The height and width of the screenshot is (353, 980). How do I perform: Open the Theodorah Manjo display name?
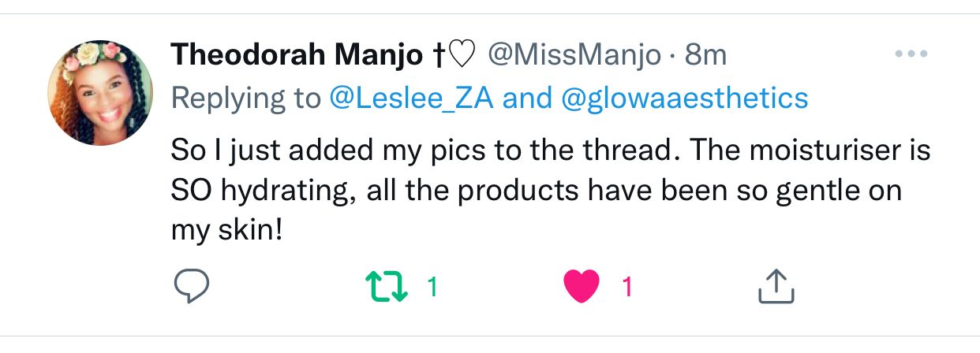click(x=297, y=54)
